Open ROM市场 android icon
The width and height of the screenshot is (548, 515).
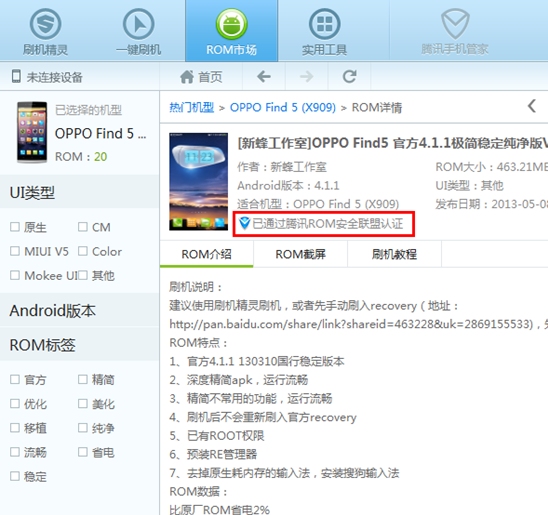click(231, 24)
